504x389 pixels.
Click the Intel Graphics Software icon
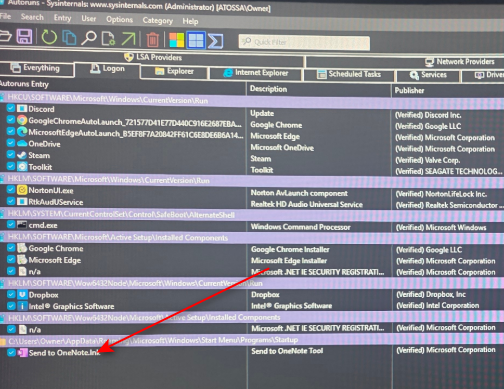(22, 306)
